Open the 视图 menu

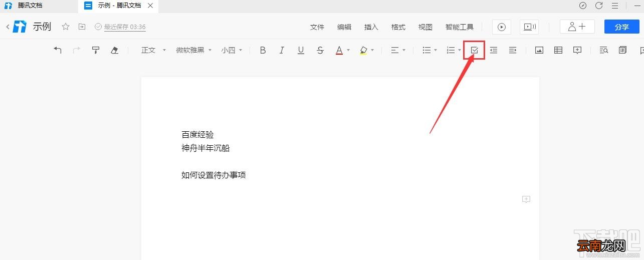[425, 27]
